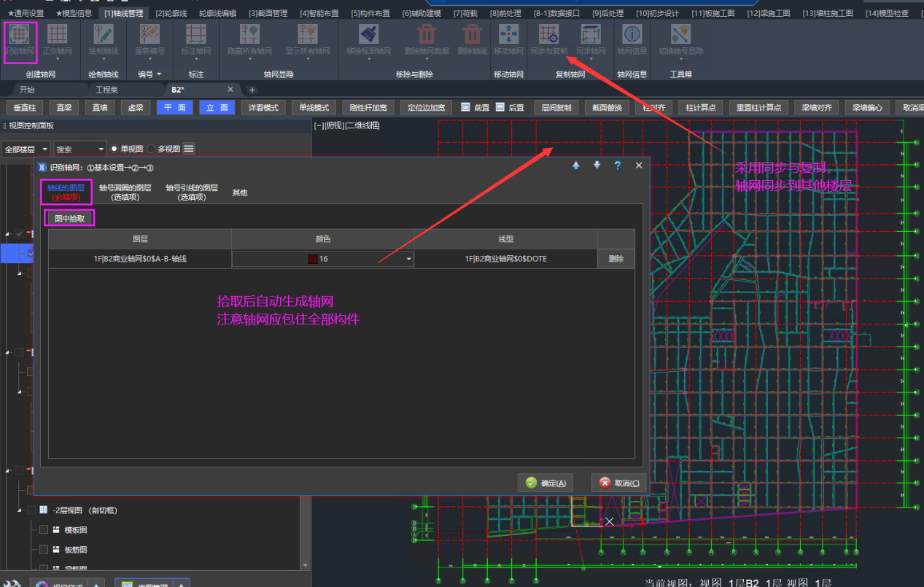Select the 单视图 radio button

tap(114, 149)
